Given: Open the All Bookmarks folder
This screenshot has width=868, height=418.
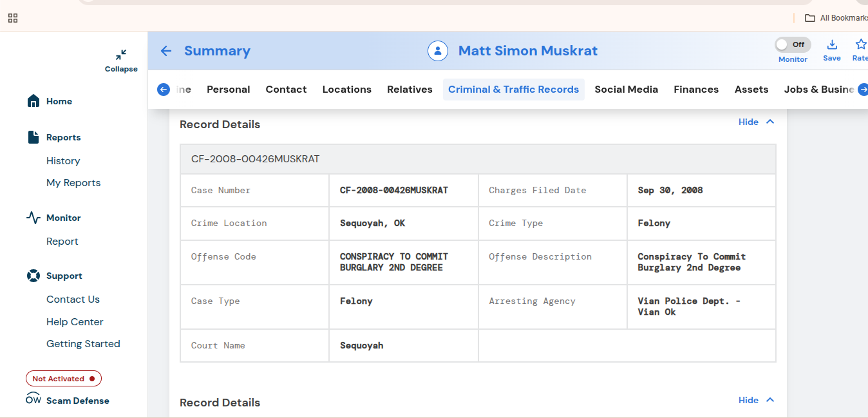Looking at the screenshot, I should point(836,18).
